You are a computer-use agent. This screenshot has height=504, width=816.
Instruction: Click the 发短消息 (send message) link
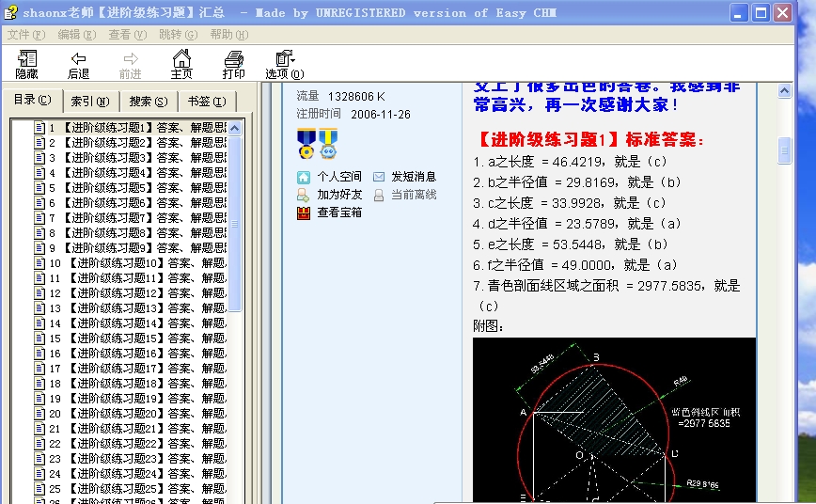point(414,177)
